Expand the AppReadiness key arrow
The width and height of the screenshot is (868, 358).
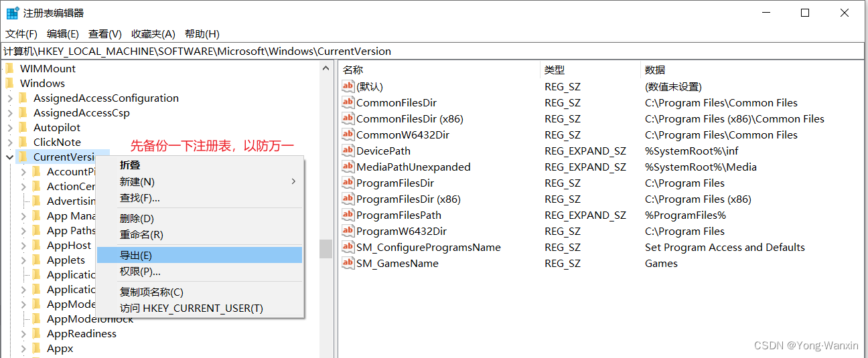click(x=23, y=334)
